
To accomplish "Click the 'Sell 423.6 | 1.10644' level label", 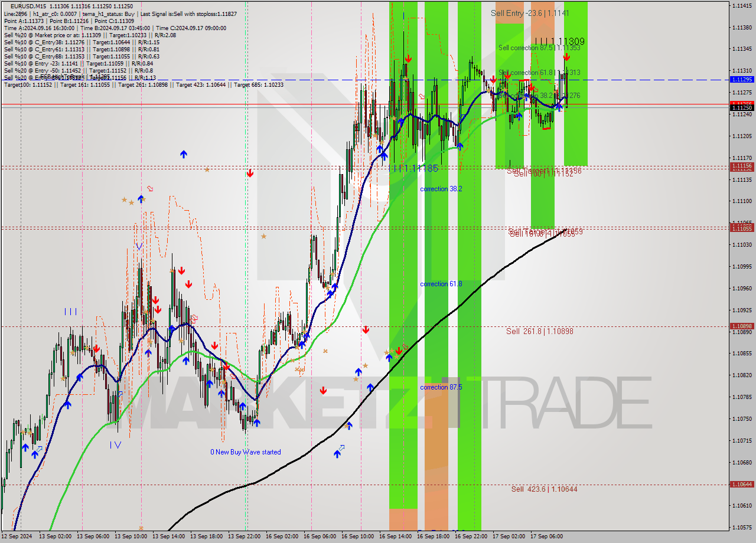I will click(x=545, y=489).
